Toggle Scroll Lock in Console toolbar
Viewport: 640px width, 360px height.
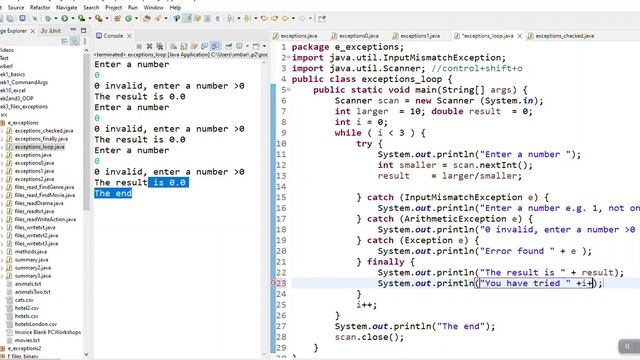click(x=184, y=46)
